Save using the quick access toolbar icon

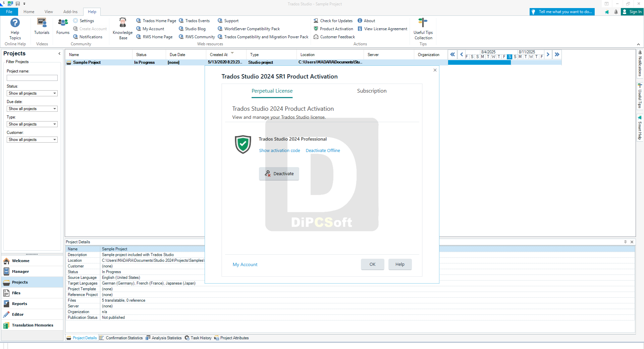coord(18,4)
